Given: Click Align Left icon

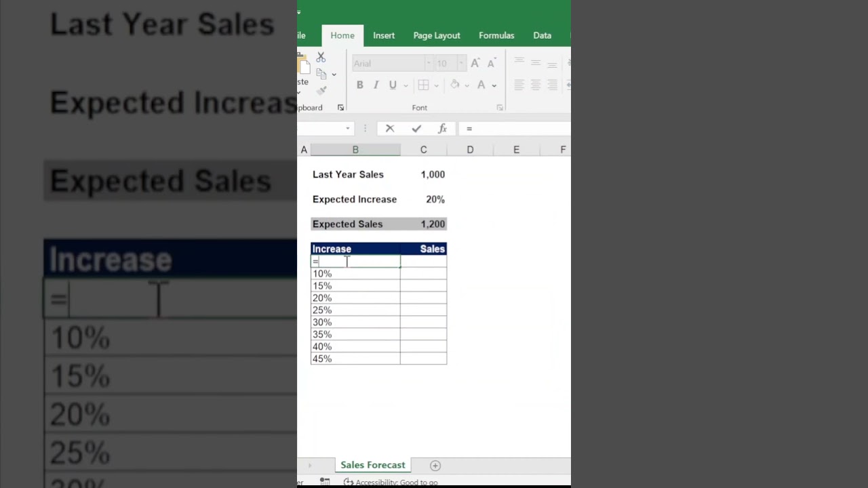Looking at the screenshot, I should 519,85.
